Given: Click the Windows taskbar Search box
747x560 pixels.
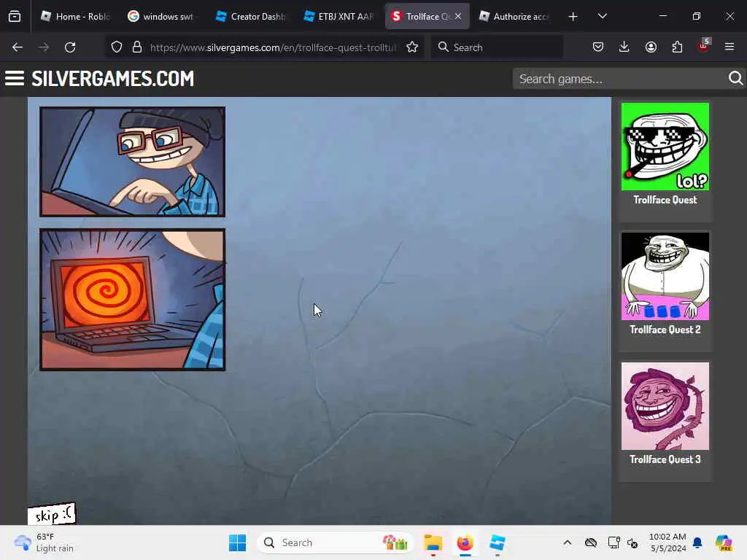Looking at the screenshot, I should tap(336, 542).
